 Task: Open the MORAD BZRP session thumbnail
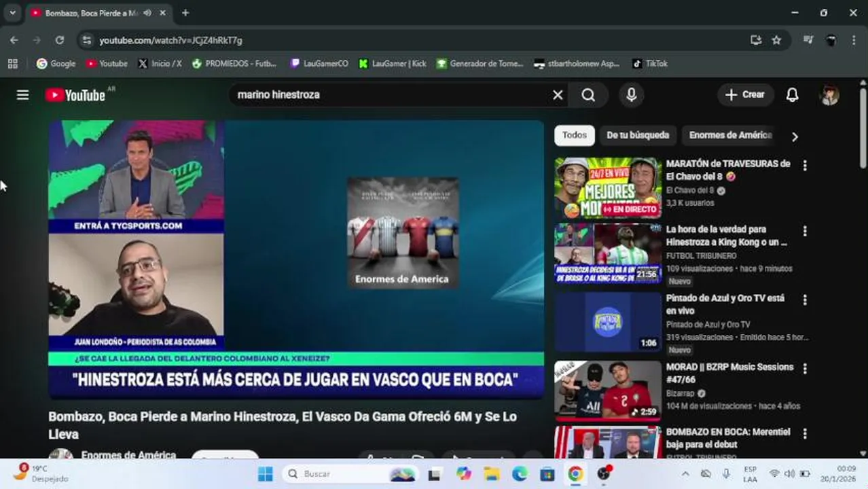tap(608, 391)
